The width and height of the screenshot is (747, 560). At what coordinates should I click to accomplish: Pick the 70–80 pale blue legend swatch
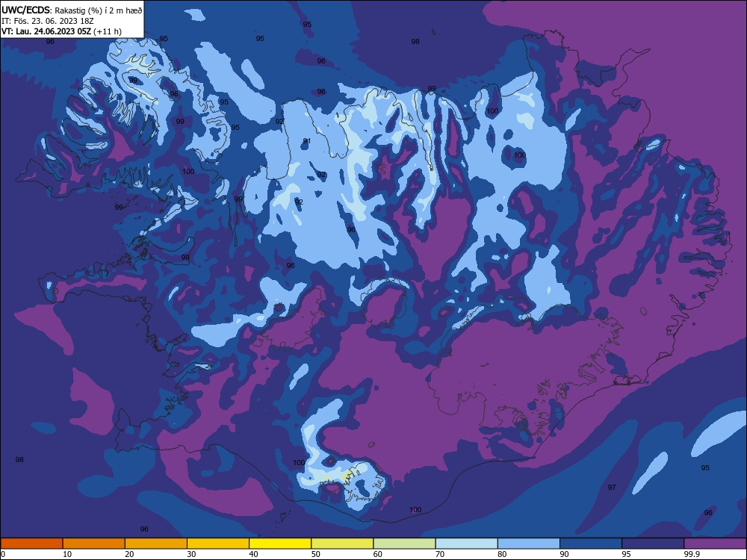(467, 544)
